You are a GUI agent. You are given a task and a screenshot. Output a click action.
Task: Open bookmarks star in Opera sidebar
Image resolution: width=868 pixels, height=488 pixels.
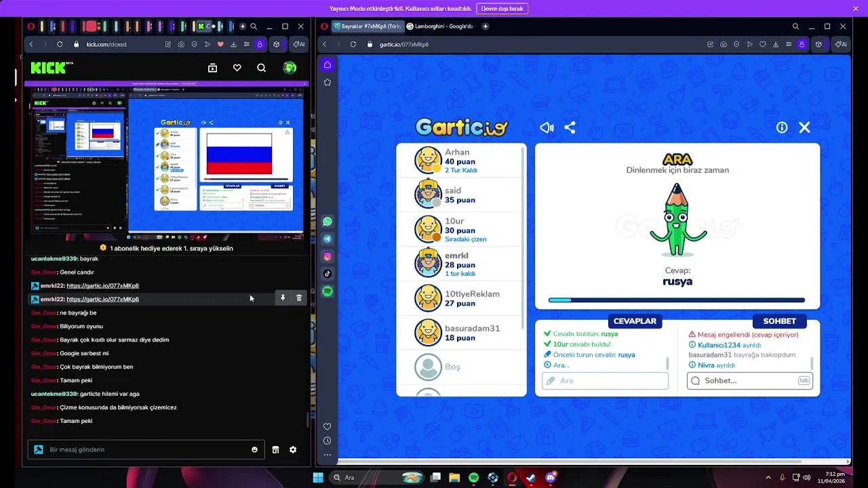click(328, 82)
